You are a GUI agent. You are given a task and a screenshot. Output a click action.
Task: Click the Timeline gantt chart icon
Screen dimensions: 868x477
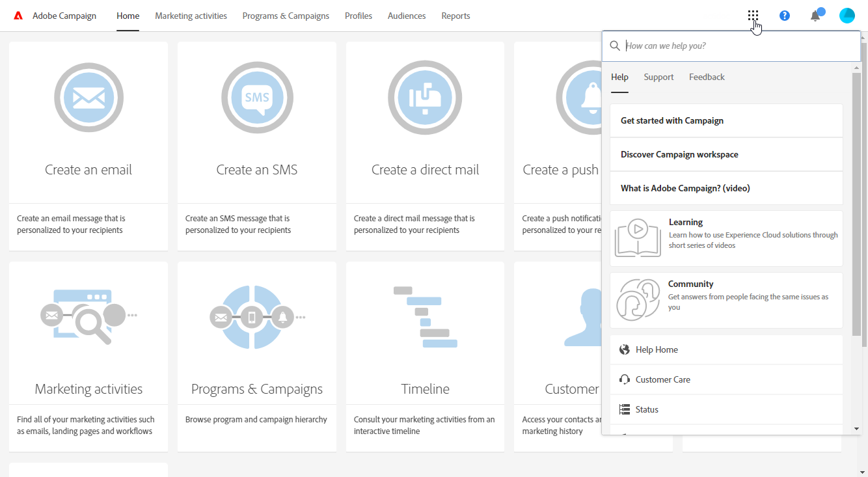pos(426,317)
